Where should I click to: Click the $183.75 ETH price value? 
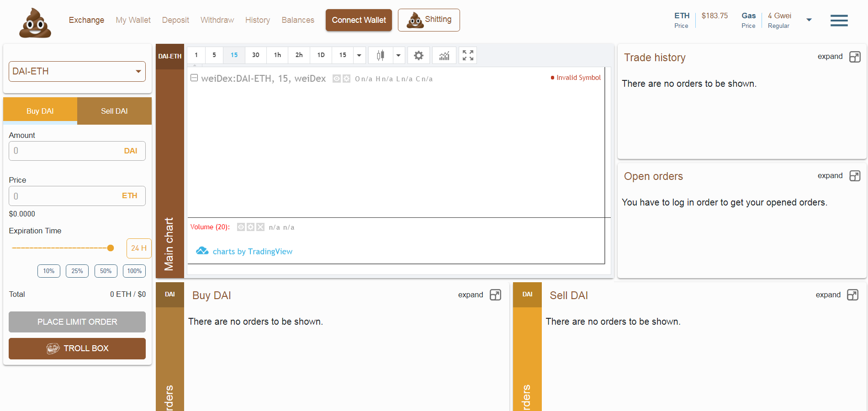pos(715,16)
